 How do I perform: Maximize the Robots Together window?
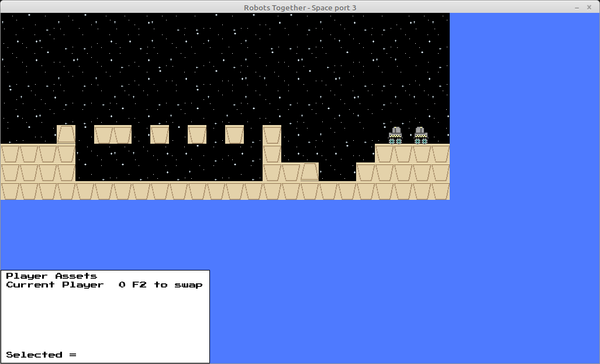tap(585, 8)
